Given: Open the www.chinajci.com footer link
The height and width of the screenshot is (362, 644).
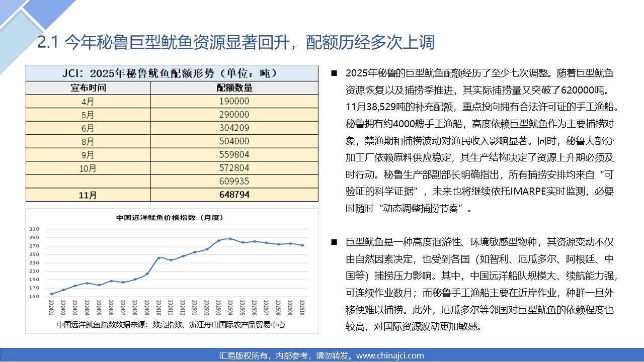Looking at the screenshot, I should point(390,355).
